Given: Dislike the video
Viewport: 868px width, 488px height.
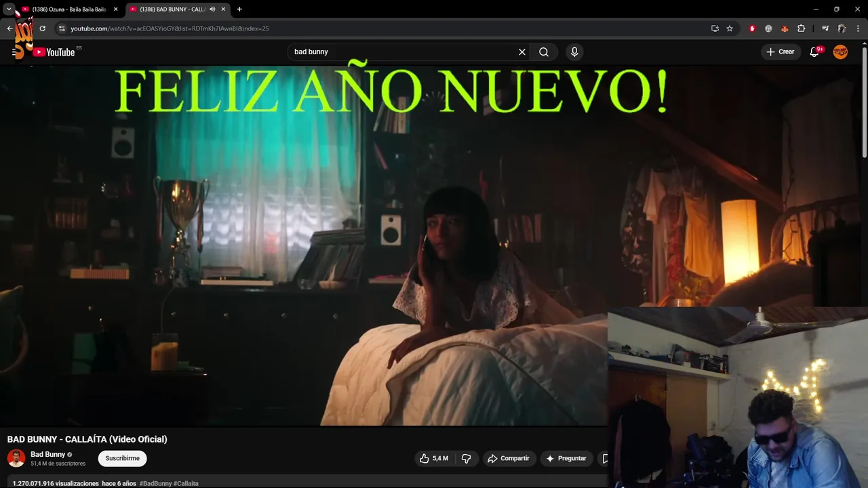Looking at the screenshot, I should point(467,459).
